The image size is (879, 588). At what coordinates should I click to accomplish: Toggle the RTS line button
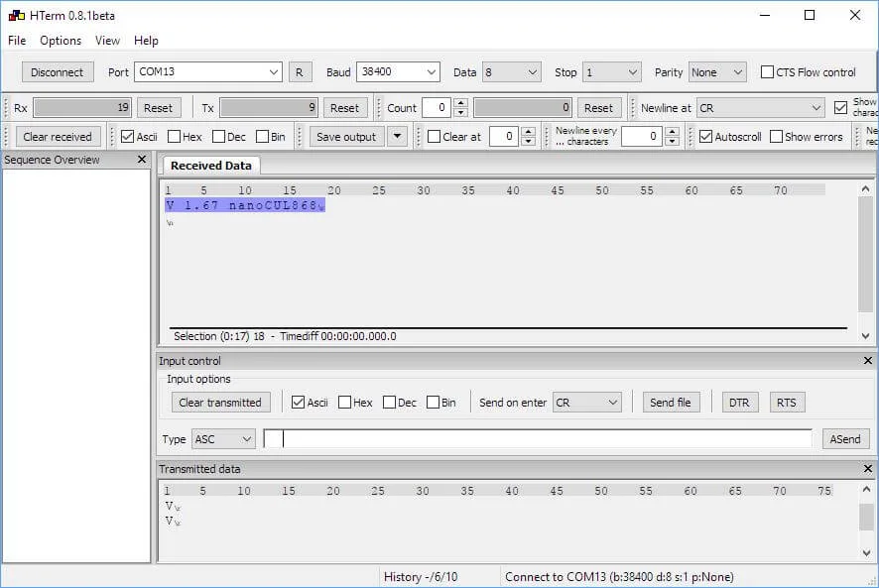point(787,402)
